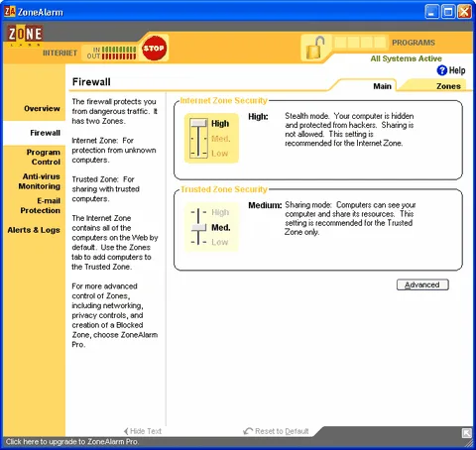This screenshot has height=450, width=476.
Task: Open Program Control section
Action: pos(44,157)
